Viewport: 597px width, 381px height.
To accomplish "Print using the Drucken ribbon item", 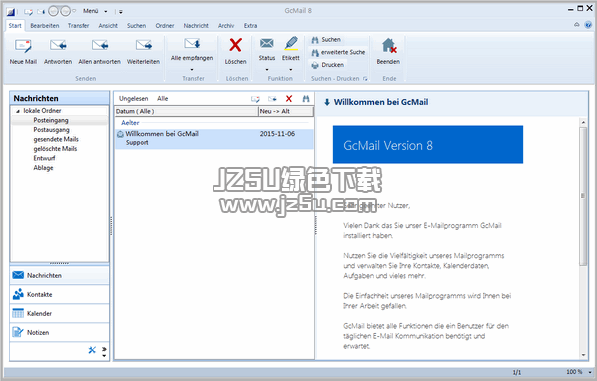I will coord(328,65).
